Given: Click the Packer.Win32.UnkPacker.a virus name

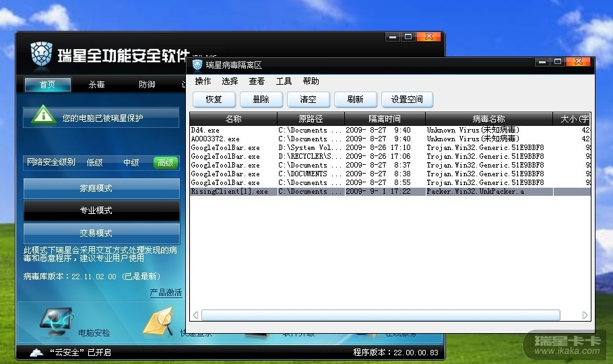Looking at the screenshot, I should [x=476, y=191].
